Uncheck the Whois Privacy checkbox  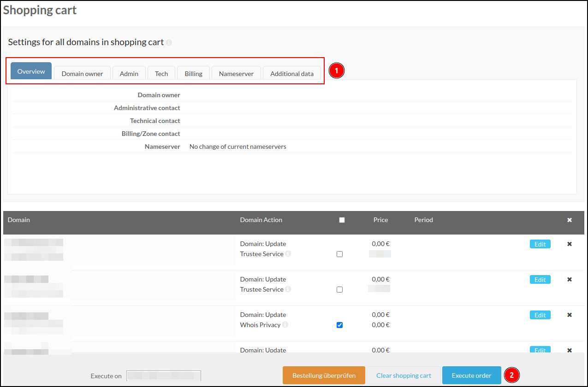coord(340,325)
